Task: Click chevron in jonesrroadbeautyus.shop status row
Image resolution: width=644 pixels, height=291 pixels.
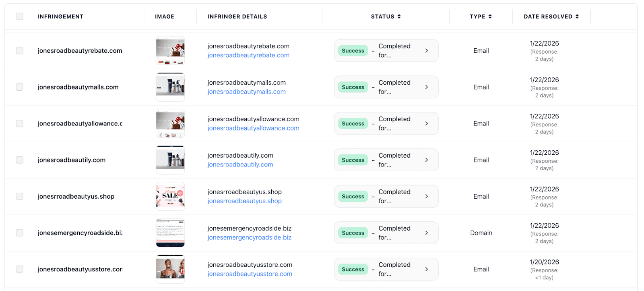Action: click(427, 196)
